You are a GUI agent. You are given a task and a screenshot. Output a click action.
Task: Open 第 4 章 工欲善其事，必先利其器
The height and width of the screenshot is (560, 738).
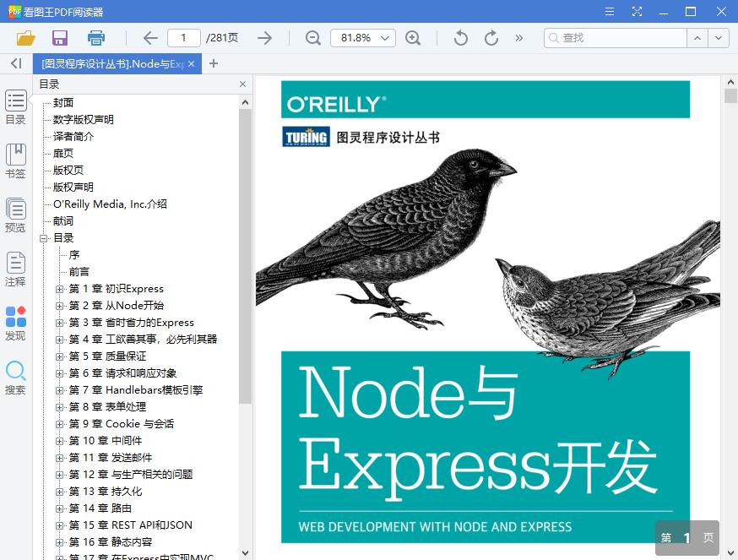[143, 339]
